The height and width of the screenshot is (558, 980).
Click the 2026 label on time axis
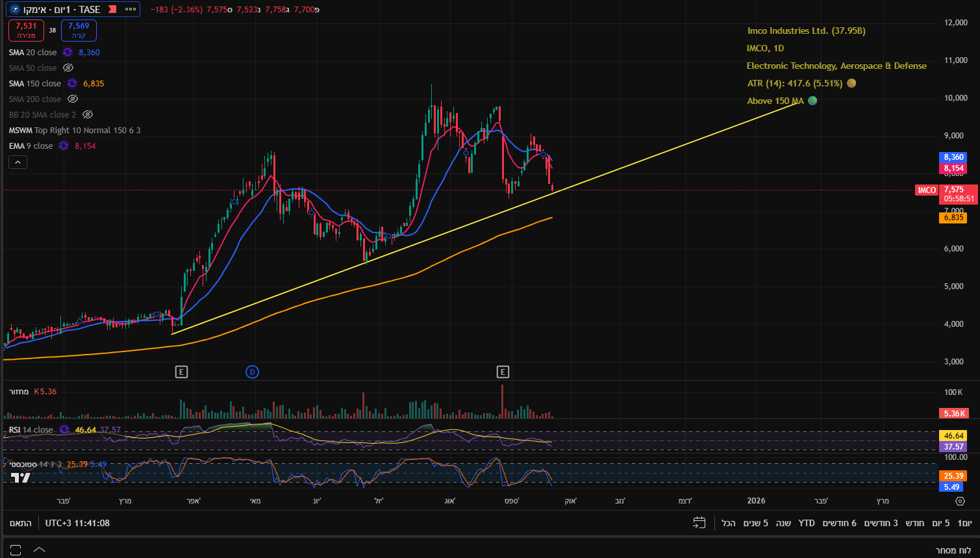click(757, 501)
